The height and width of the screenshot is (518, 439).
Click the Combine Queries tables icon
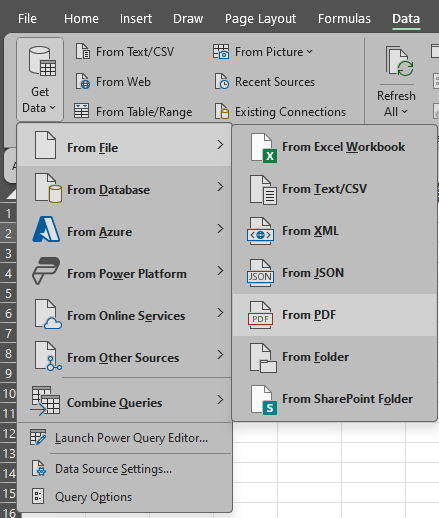45,401
